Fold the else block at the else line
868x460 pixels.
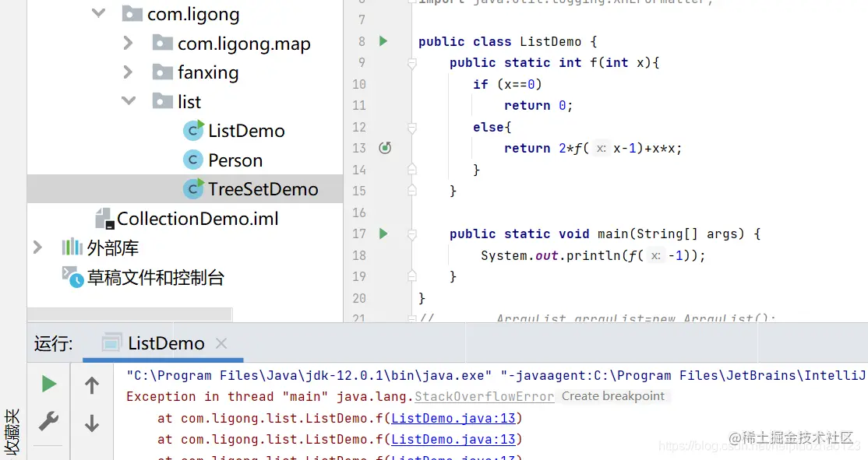point(412,128)
